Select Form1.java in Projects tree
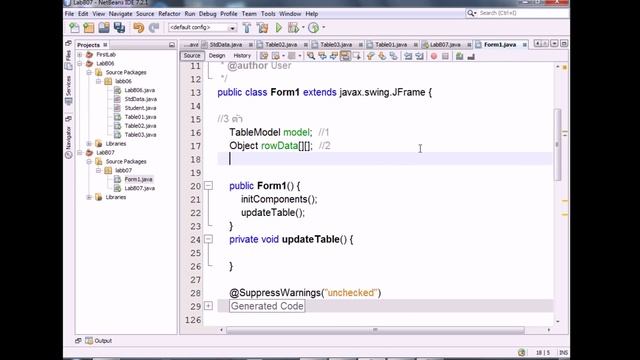Screen dimensions: 640x360 coord(138,179)
